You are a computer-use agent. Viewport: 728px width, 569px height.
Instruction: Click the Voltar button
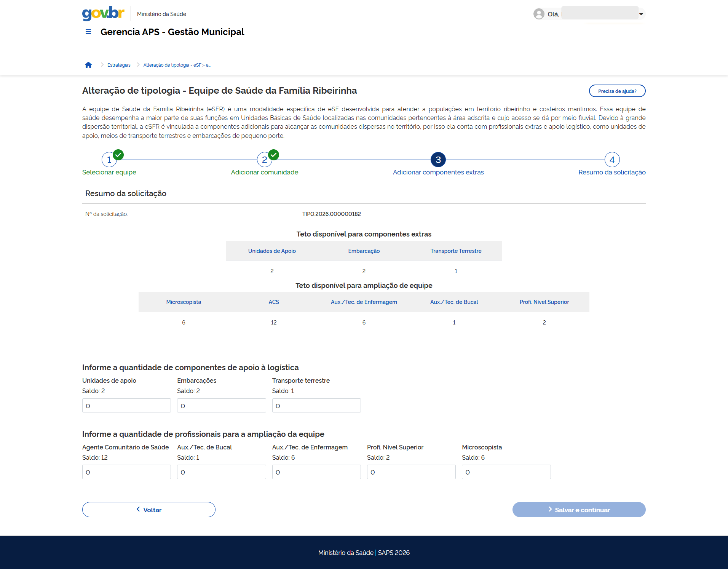[149, 510]
